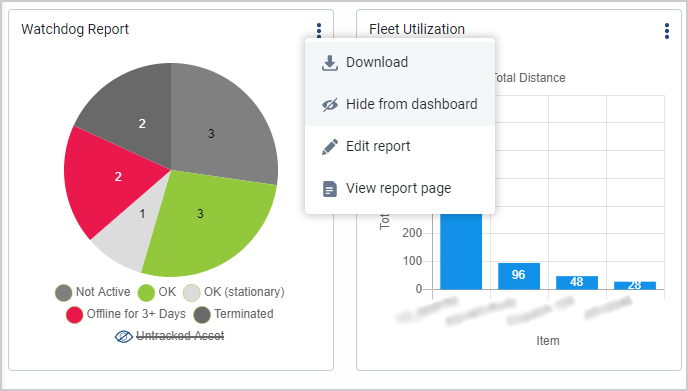688x391 pixels.
Task: Toggle green OK legend swatch
Action: 146,293
